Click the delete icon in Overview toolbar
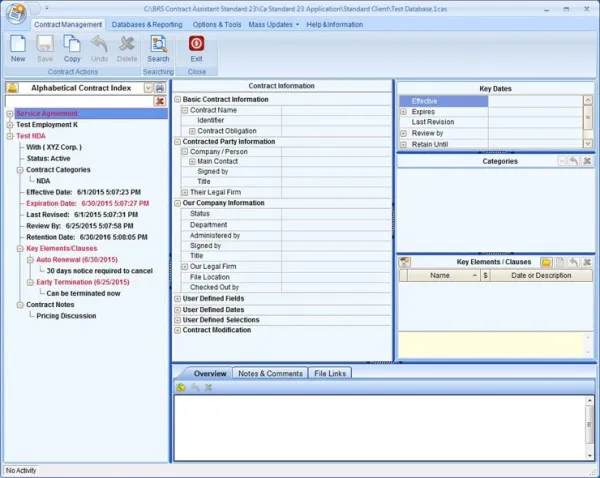This screenshot has height=478, width=600. point(209,387)
